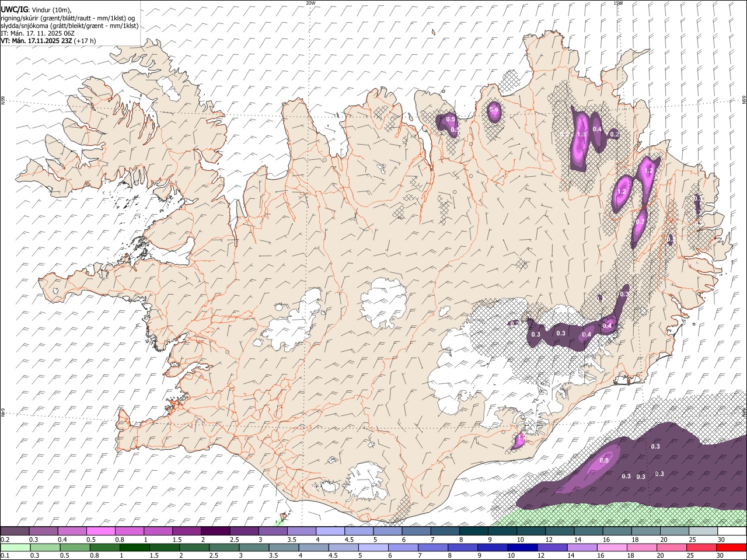Click the violet 3 swatch in top legend row
This screenshot has height=560, width=747.
coord(273,531)
